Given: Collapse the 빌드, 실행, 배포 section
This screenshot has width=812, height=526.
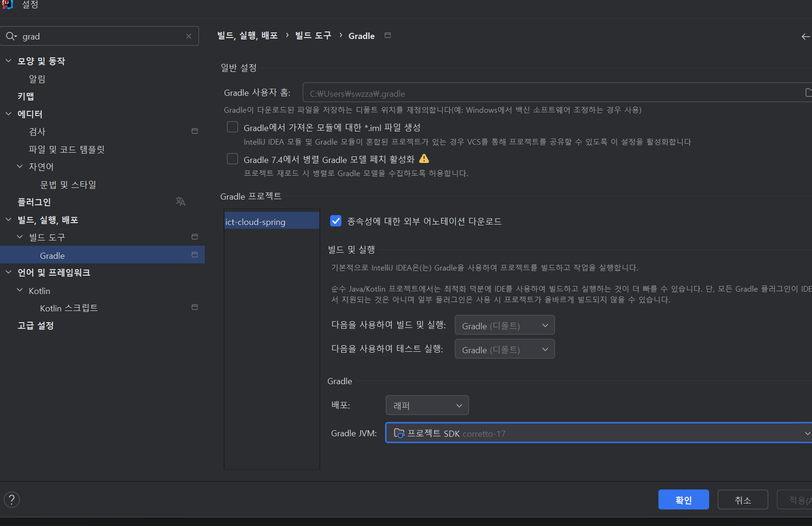Looking at the screenshot, I should click(8, 219).
